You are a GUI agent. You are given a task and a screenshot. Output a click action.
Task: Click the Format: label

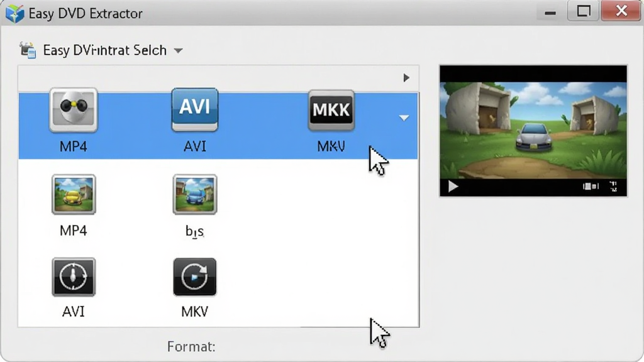(x=191, y=347)
